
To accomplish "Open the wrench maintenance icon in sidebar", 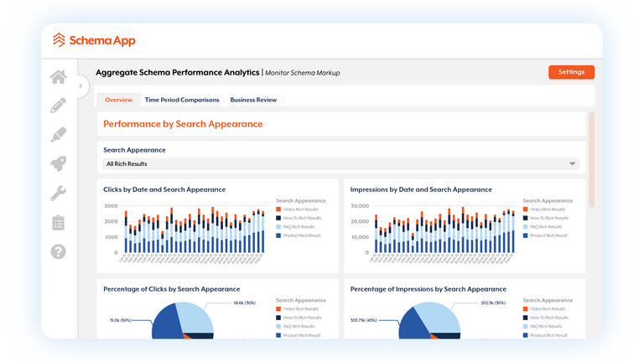I will pyautogui.click(x=59, y=193).
